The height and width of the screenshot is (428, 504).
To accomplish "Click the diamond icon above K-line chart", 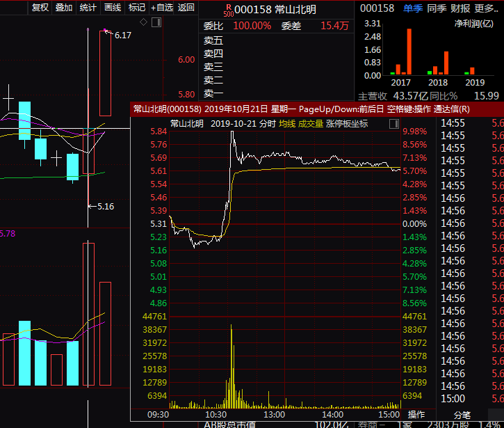I will [x=143, y=22].
